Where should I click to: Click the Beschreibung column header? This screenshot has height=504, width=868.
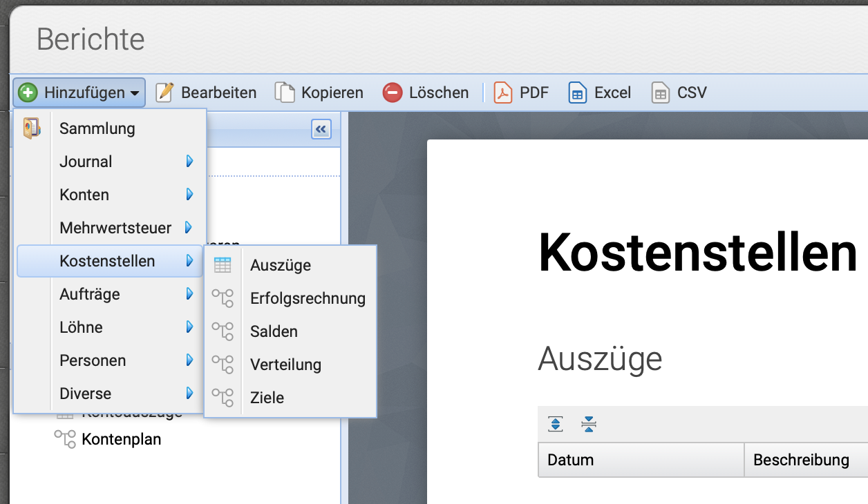(806, 460)
